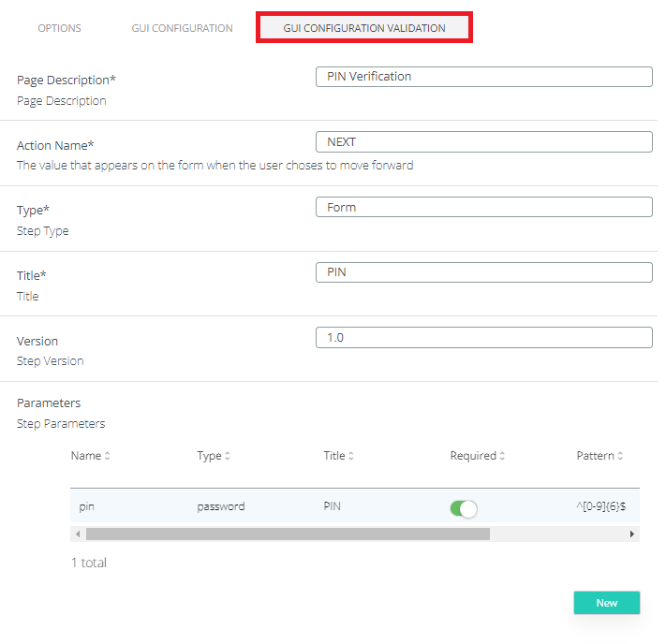Focus the Page Description input field
Screen dimensions: 666x644
point(483,77)
